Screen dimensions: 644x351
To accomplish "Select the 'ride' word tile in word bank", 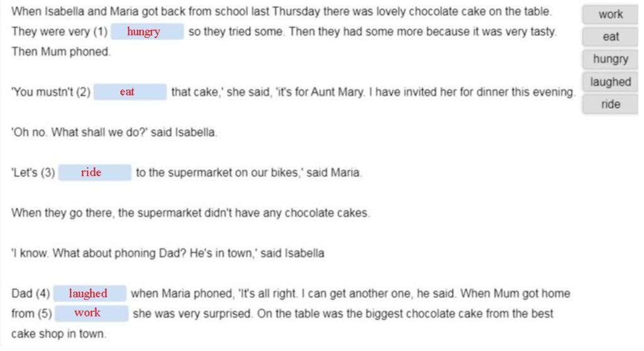I will pyautogui.click(x=610, y=104).
